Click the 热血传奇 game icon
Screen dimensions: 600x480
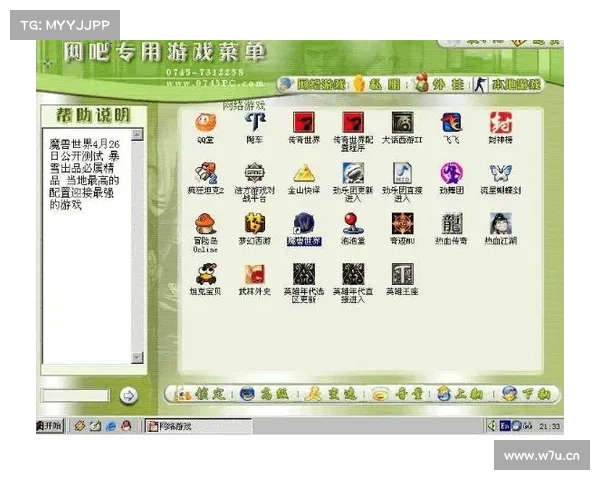(452, 224)
